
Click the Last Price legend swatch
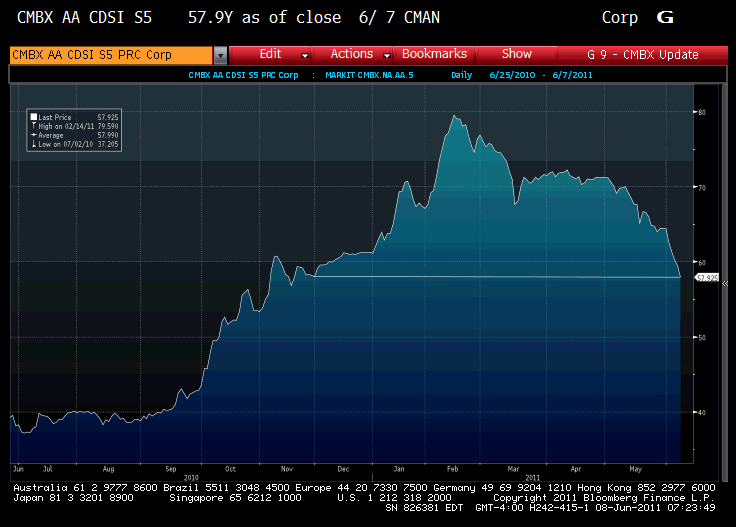34,117
